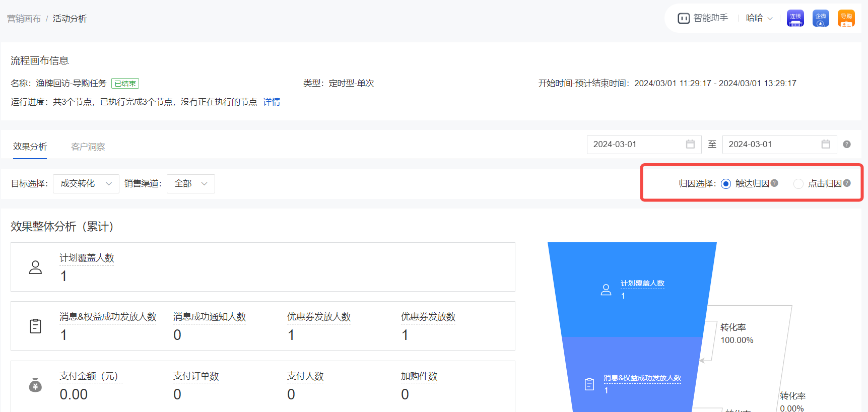Click 活动分析 breadcrumb
The image size is (868, 412).
pyautogui.click(x=70, y=19)
